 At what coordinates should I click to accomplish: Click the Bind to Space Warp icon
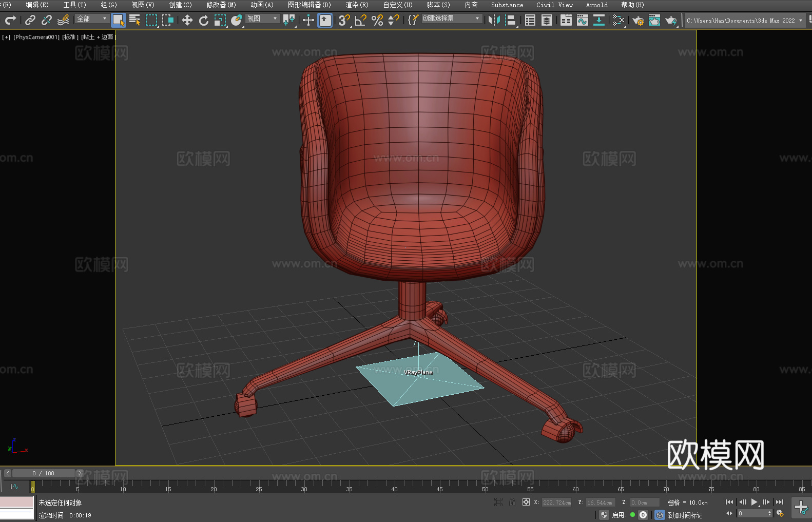[63, 20]
